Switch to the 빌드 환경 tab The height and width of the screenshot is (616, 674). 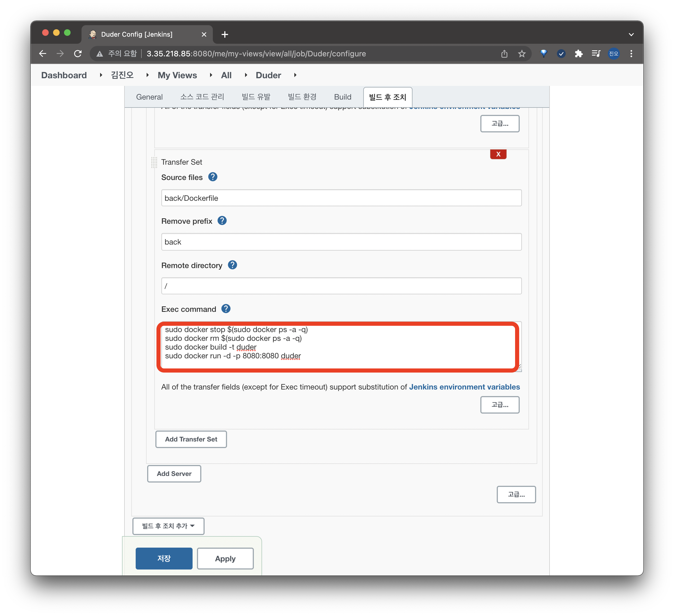pyautogui.click(x=302, y=97)
